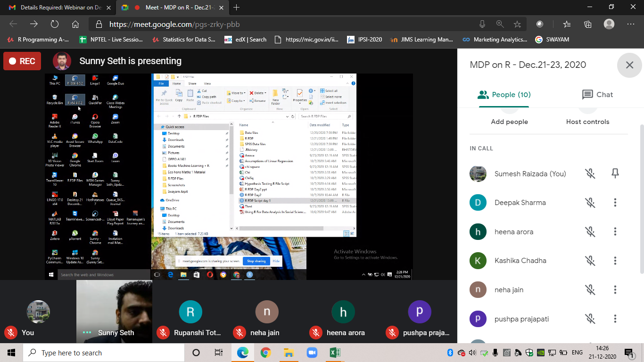Select the People tab
Viewport: 644px width, 362px height.
click(x=504, y=95)
